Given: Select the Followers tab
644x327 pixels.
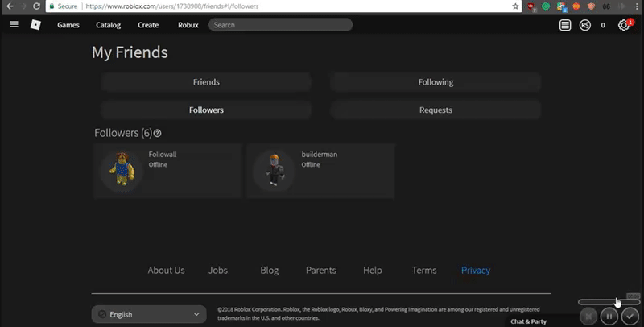Looking at the screenshot, I should pyautogui.click(x=206, y=110).
